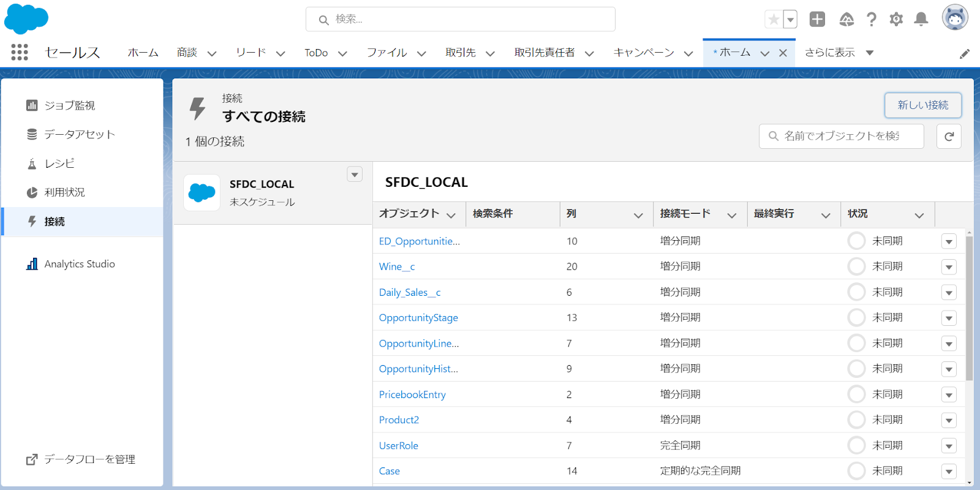
Task: Go to the ホーム navigation tab
Action: [x=143, y=53]
